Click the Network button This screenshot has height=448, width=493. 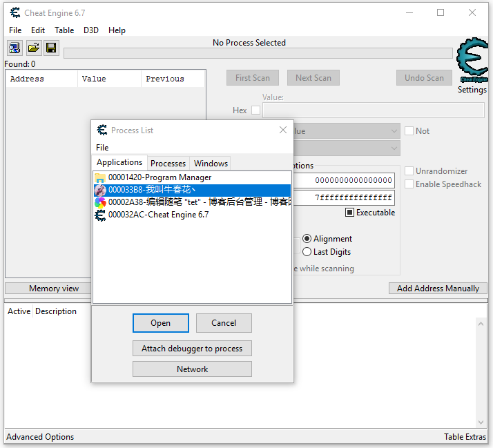(x=192, y=369)
